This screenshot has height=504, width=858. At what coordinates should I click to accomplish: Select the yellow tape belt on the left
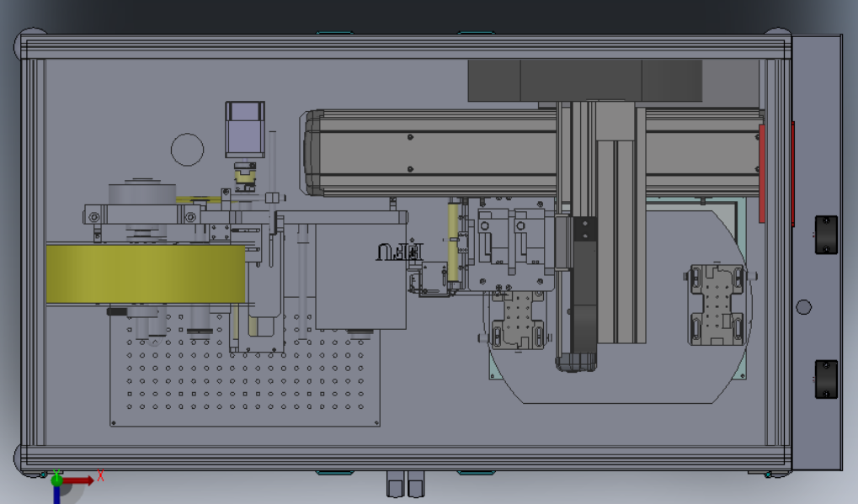[146, 274]
